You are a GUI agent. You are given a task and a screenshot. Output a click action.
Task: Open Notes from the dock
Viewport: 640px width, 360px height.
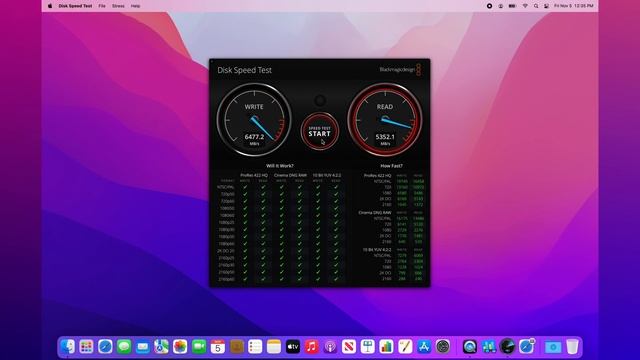(274, 347)
